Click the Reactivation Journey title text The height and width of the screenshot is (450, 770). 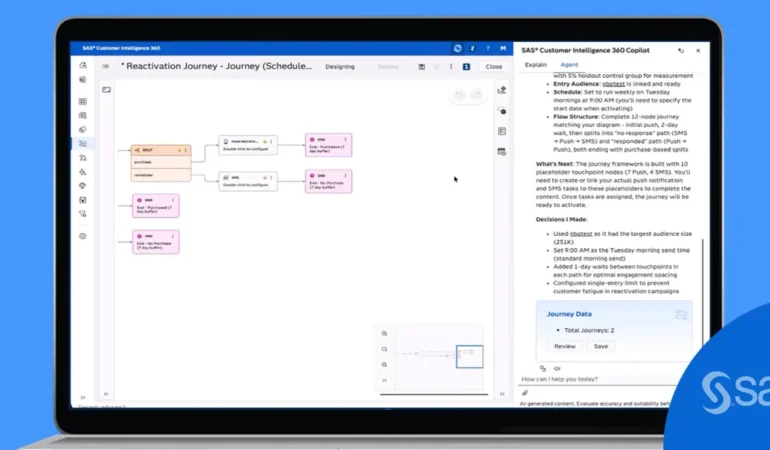point(219,66)
